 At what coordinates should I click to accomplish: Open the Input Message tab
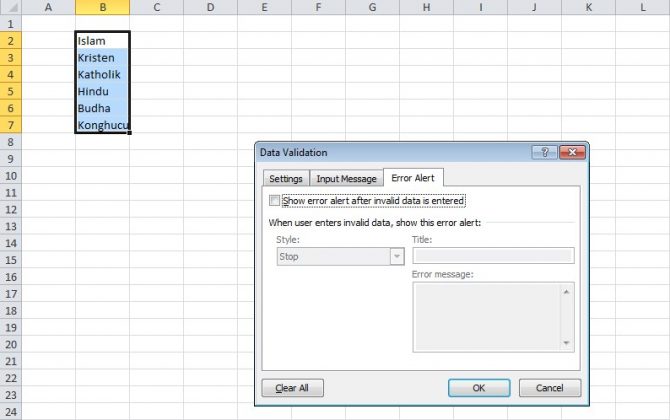click(346, 179)
